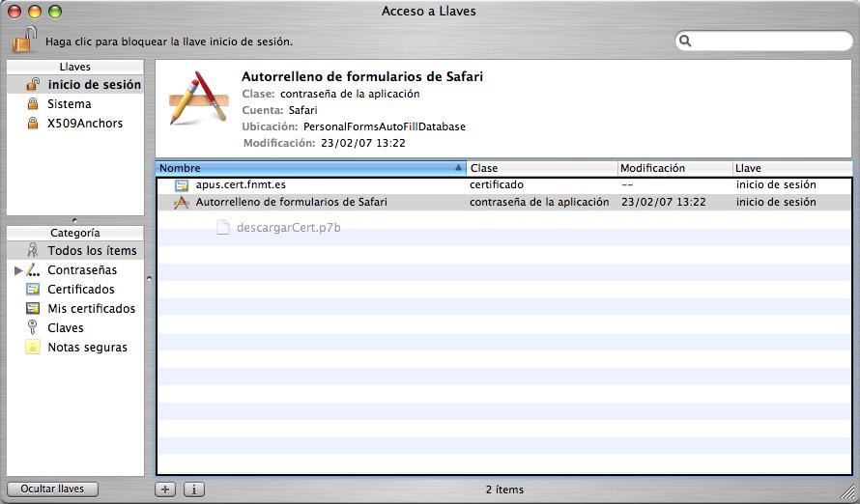The width and height of the screenshot is (860, 504).
Task: Expand the Contraseñas disclosure triangle
Action: (18, 270)
